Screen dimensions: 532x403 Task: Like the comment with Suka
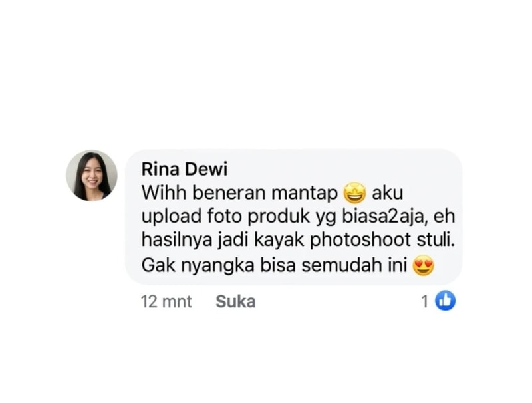point(235,301)
